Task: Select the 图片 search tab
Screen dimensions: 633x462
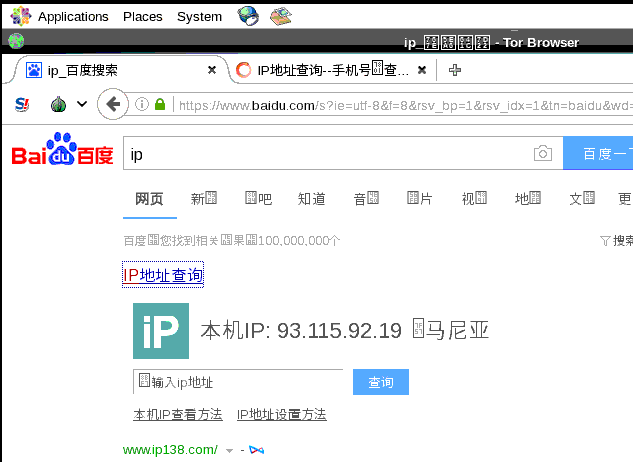Action: pos(419,199)
